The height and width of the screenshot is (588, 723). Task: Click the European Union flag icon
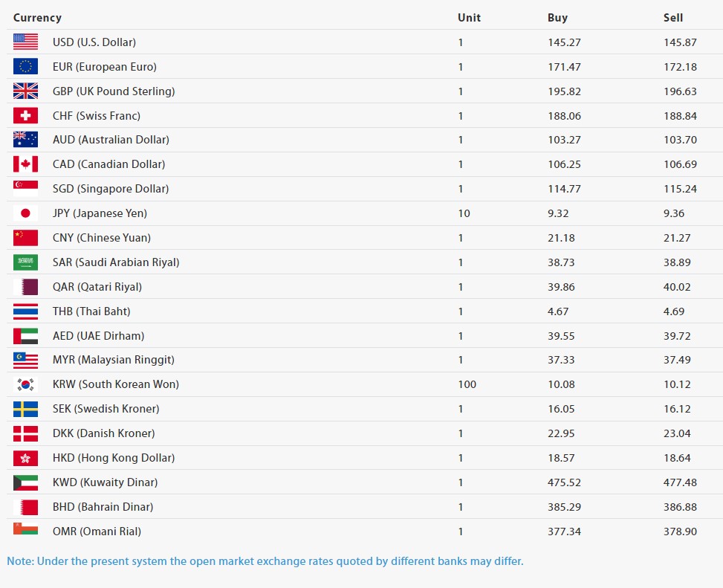pos(25,67)
